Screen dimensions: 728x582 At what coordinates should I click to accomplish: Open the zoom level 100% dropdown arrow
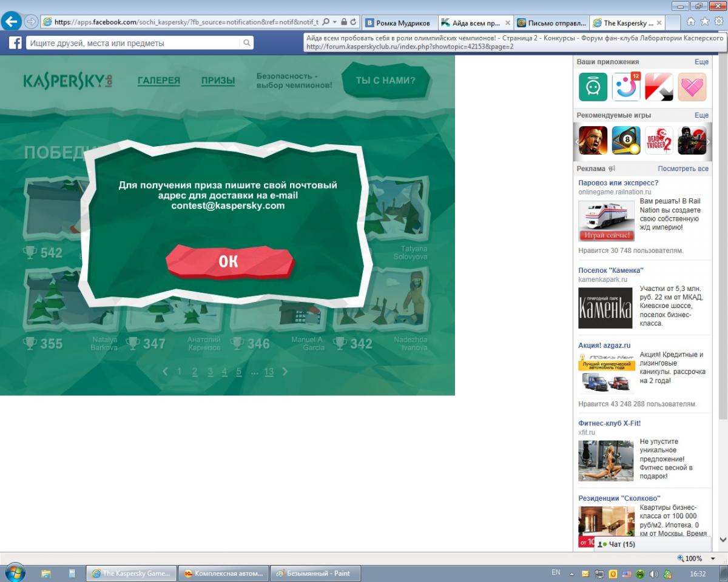713,558
